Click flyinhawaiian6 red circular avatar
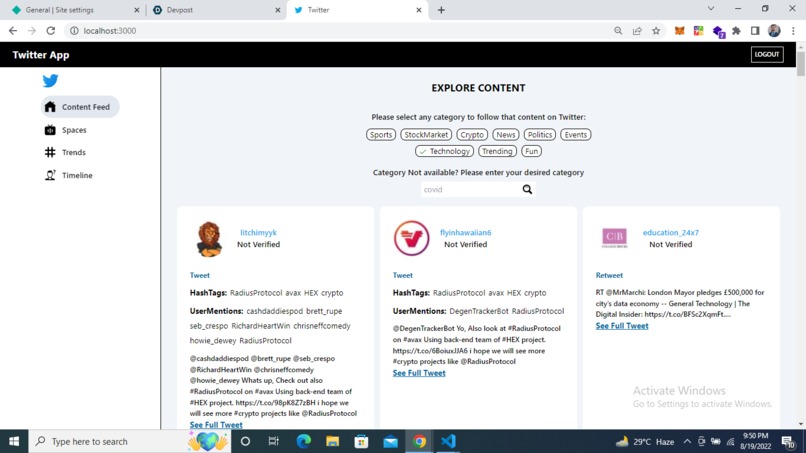Viewport: 806px width, 453px height. (412, 238)
